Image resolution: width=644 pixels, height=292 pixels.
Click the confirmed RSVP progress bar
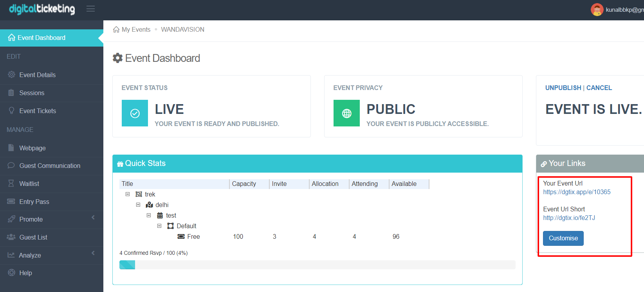(317, 265)
